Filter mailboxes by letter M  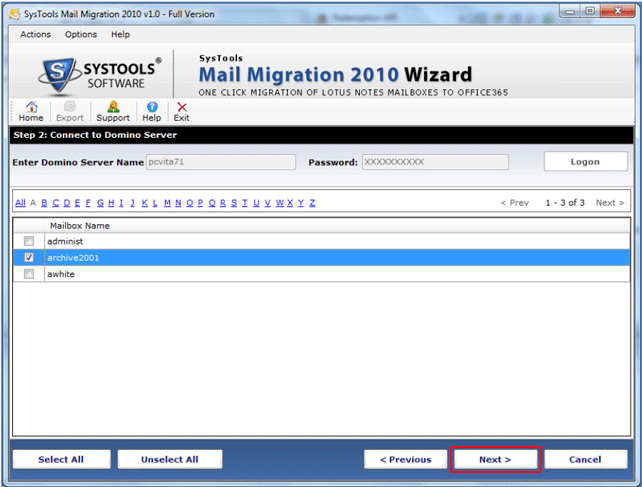point(167,203)
